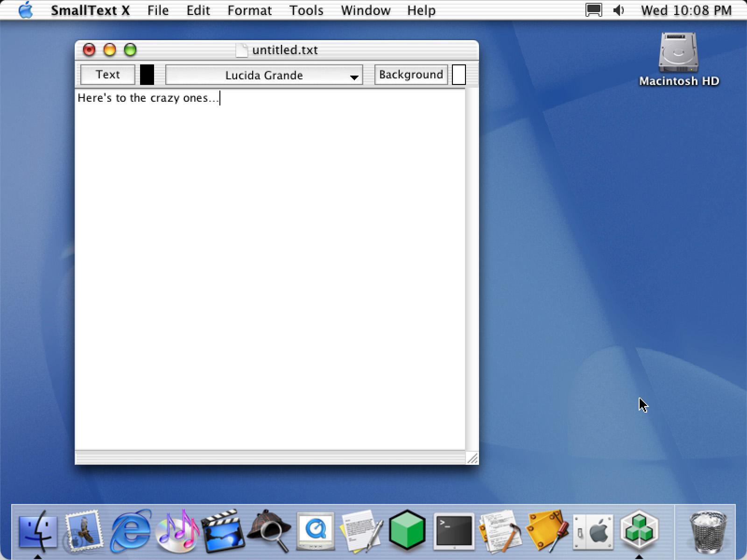Zoom the untitled.txt window

pos(130,49)
